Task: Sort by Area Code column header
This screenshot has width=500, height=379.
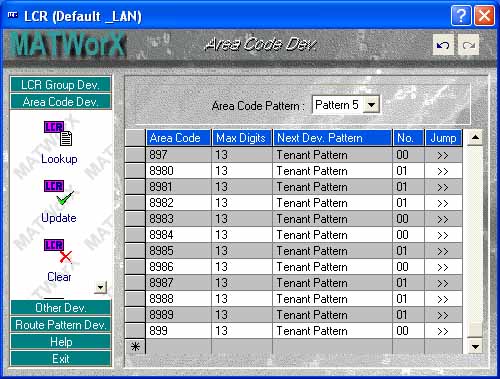Action: coord(179,138)
